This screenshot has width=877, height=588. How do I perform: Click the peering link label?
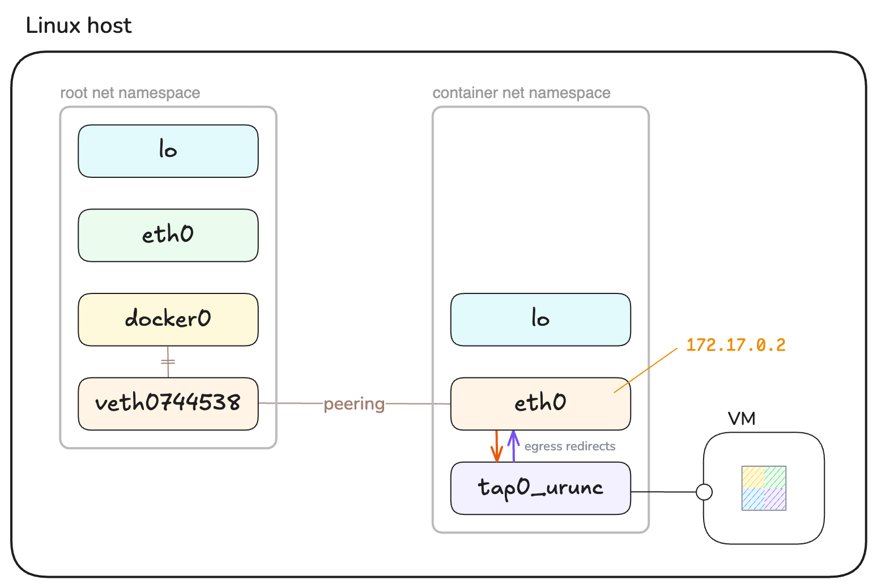(x=354, y=404)
